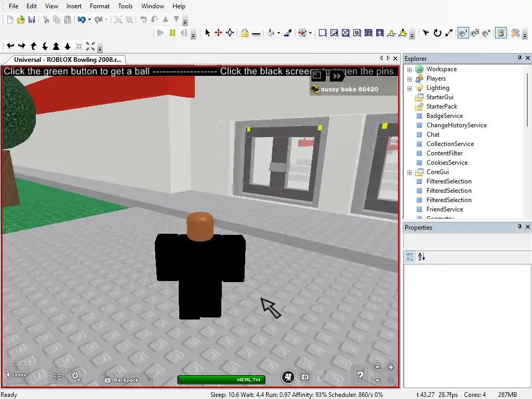The image size is (532, 399).
Task: Open the Backpack button in game
Action: tap(125, 380)
